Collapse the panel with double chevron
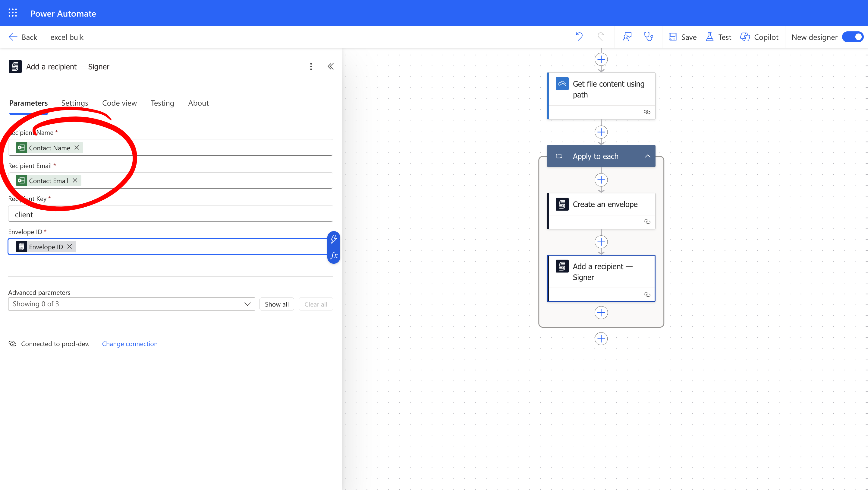This screenshot has width=868, height=490. pyautogui.click(x=331, y=66)
